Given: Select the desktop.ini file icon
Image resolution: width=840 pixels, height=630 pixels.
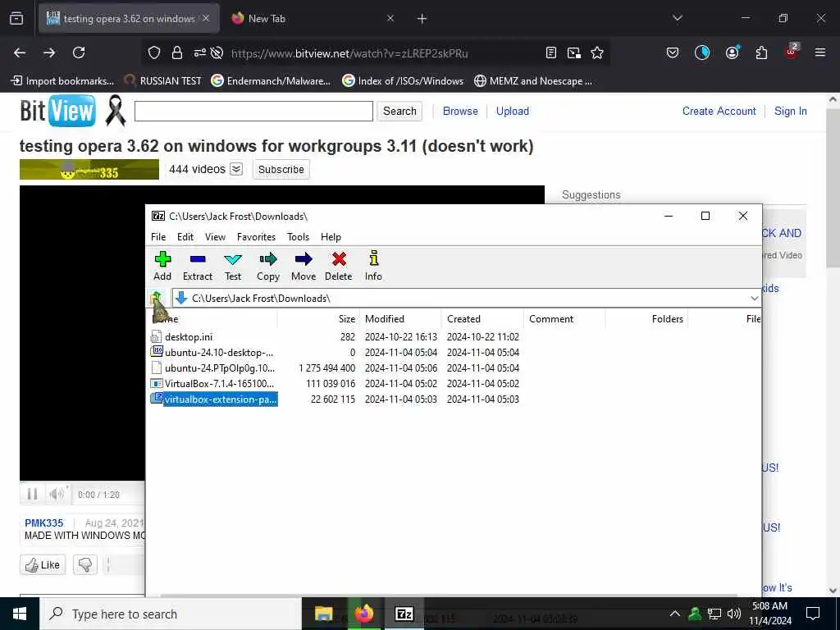Looking at the screenshot, I should [x=156, y=336].
